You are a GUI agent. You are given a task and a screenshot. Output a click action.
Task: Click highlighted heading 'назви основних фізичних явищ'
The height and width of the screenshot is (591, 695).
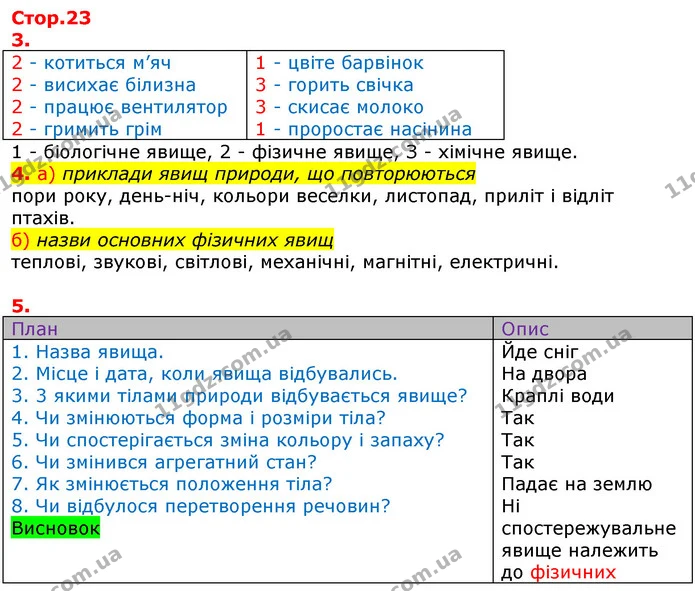point(185,241)
